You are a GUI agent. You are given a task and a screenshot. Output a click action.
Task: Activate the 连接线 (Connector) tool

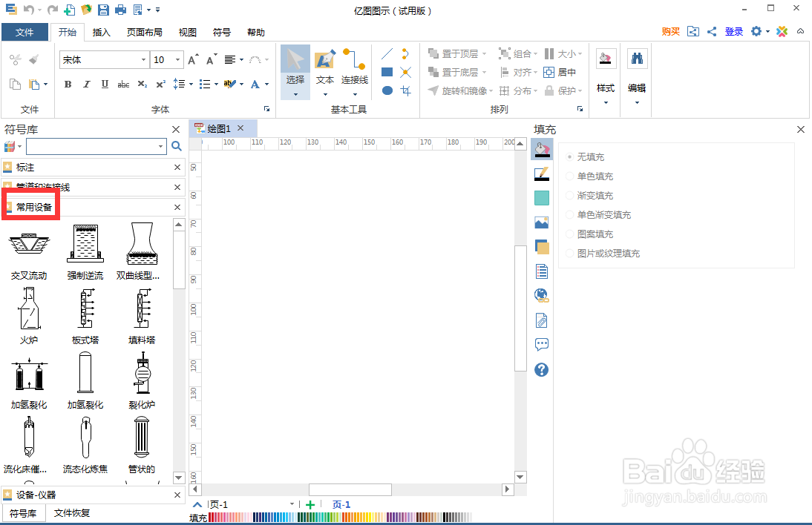click(354, 72)
